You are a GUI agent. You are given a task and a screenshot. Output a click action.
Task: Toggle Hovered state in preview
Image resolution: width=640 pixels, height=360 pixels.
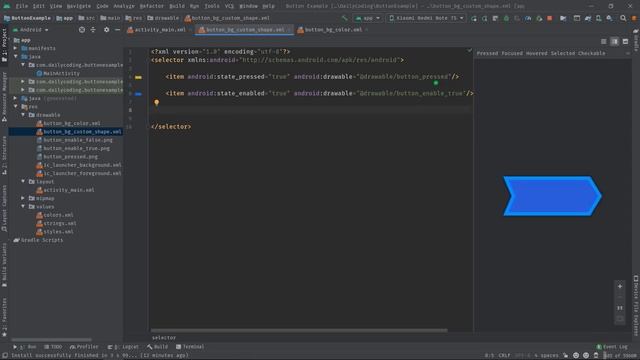point(536,53)
